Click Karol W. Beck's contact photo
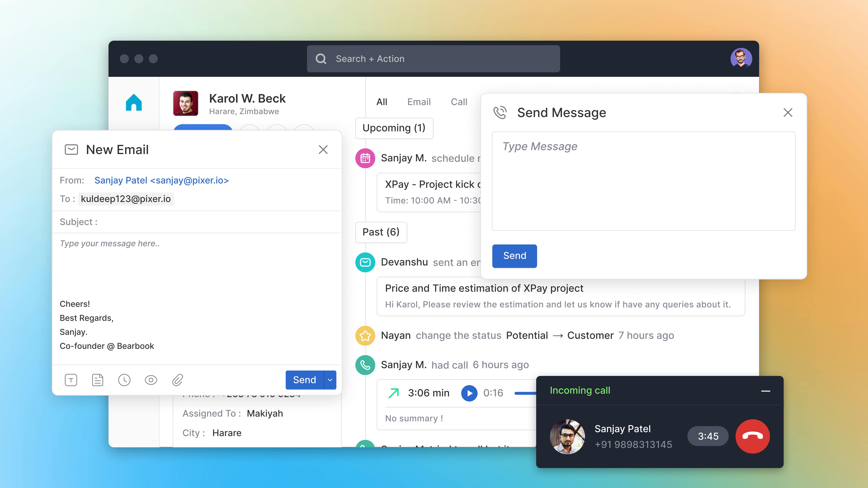Viewport: 868px width, 488px height. 186,103
